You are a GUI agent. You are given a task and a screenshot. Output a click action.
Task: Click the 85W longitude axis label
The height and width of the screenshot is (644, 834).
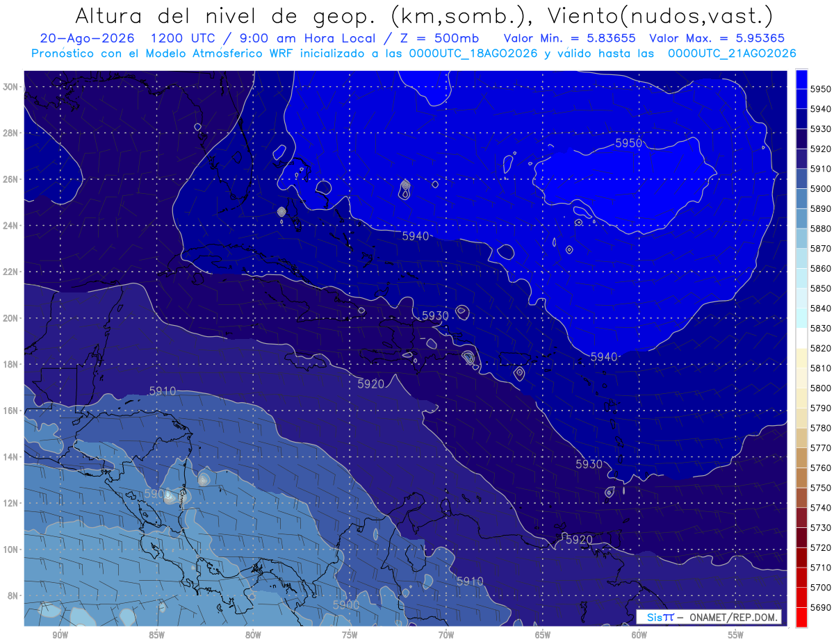[x=156, y=636]
